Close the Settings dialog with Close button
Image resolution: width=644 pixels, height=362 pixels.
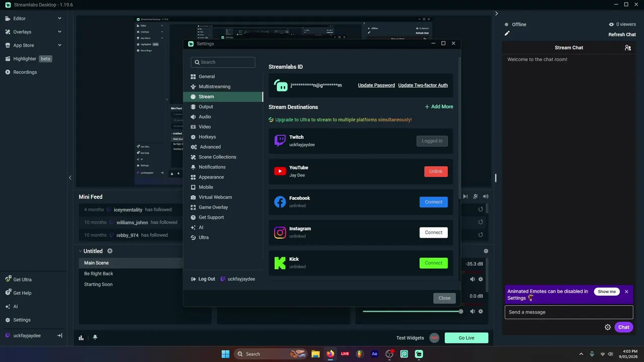point(444,298)
